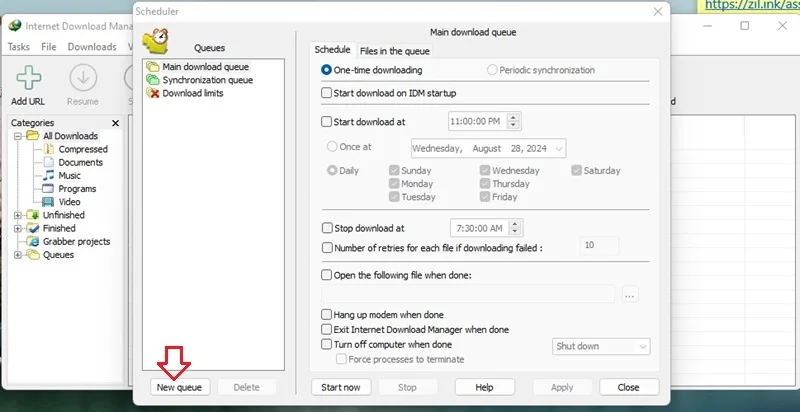The height and width of the screenshot is (412, 800).
Task: Enable Start download on IDM startup
Action: pyautogui.click(x=327, y=93)
